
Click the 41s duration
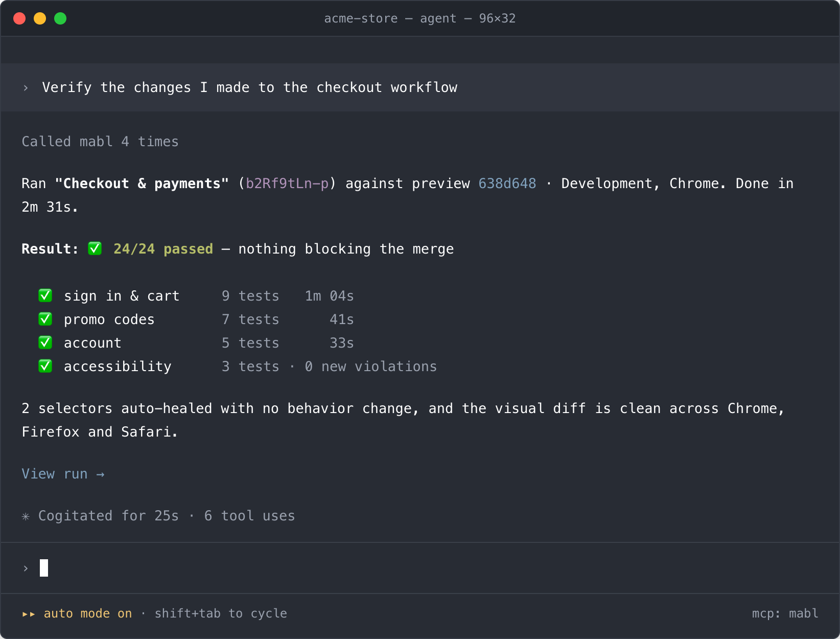pyautogui.click(x=342, y=319)
